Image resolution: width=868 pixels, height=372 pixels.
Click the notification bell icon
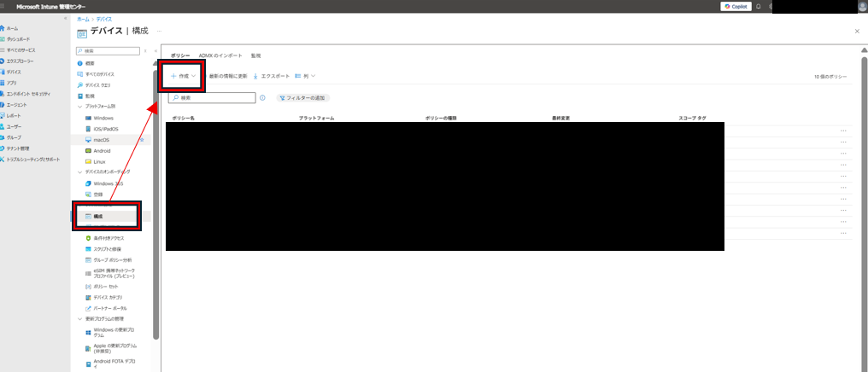(x=758, y=6)
